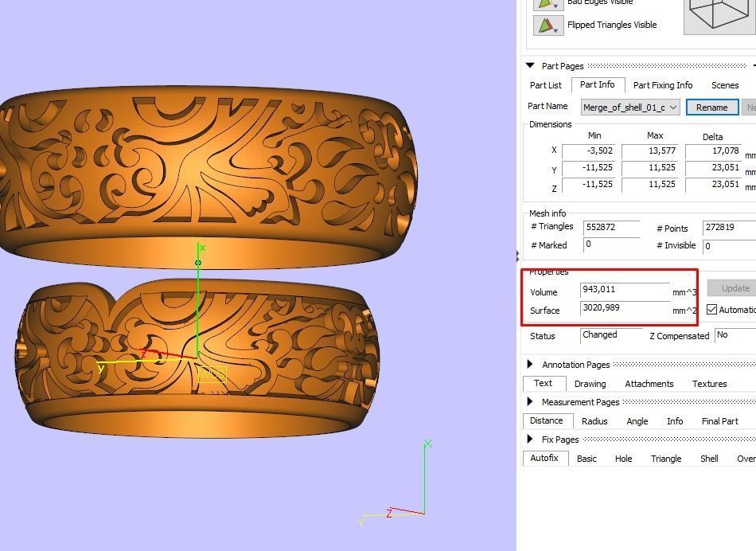The image size is (756, 551).
Task: Click the Rename button
Action: 711,107
